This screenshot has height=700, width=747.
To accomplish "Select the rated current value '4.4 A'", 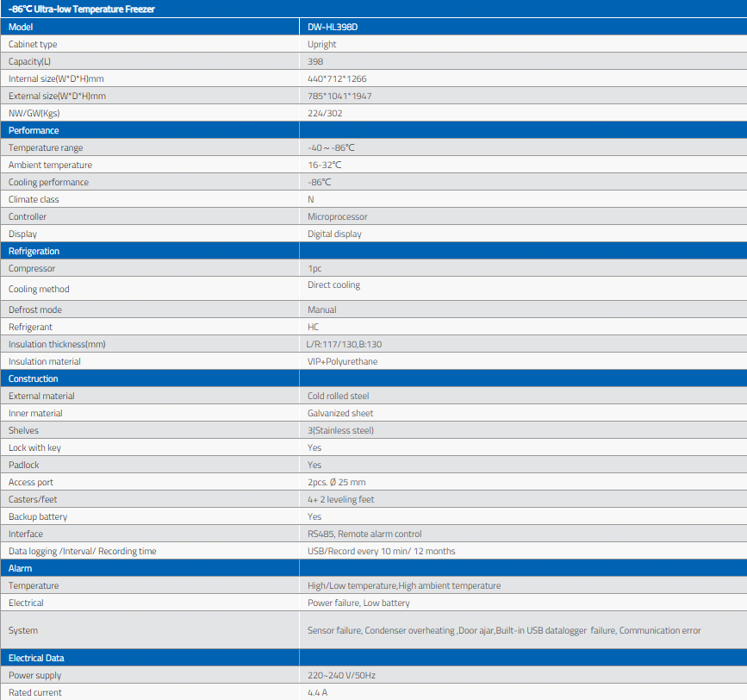I will point(318,692).
